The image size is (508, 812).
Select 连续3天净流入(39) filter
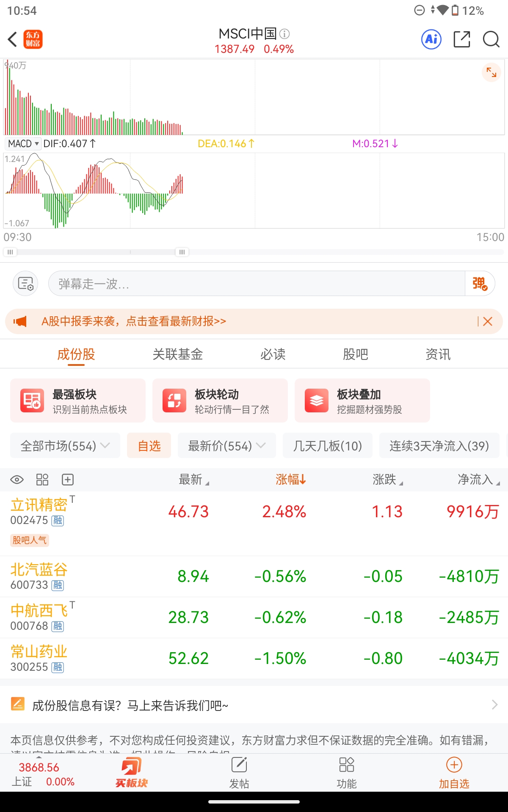[x=439, y=446]
